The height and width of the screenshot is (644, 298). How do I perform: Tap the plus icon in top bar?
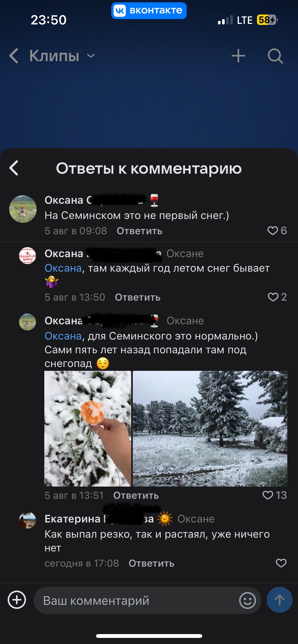coord(238,56)
